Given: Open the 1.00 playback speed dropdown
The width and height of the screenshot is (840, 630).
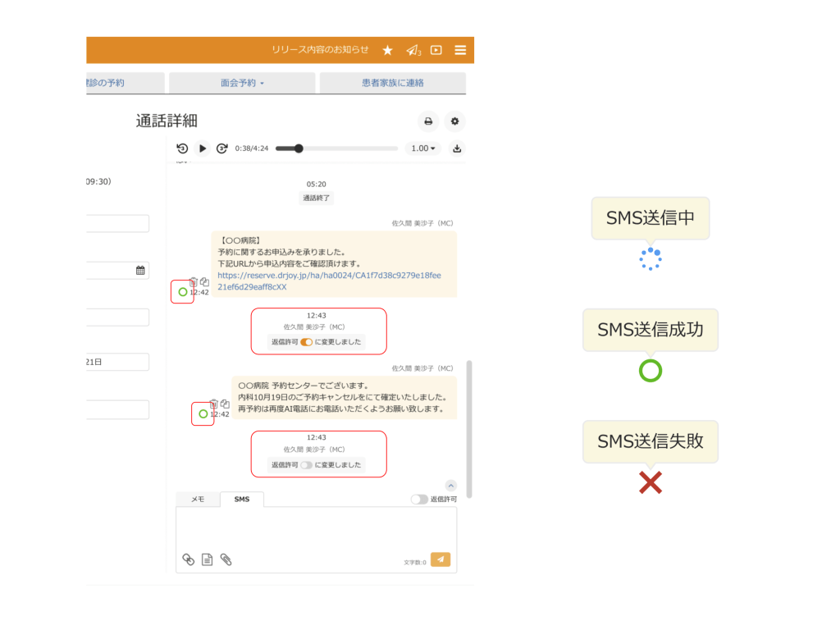Looking at the screenshot, I should (422, 148).
